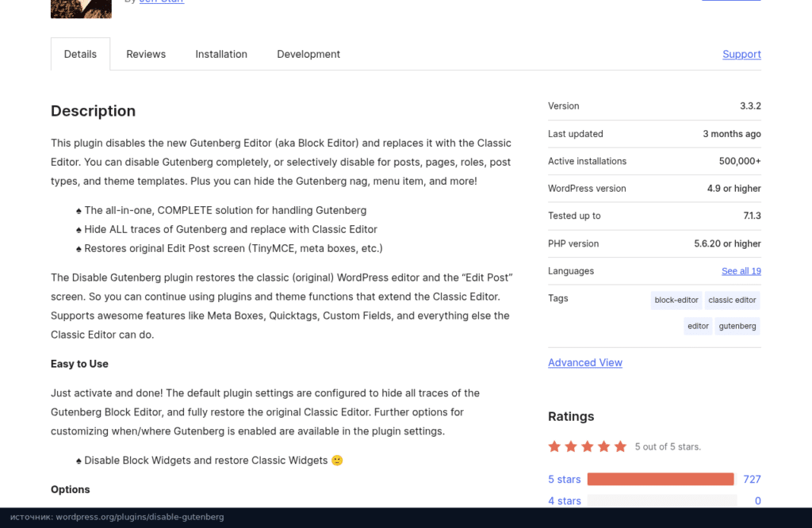Screen dimensions: 812x528
Task: Click the plugin author name link
Action: [162, 2]
